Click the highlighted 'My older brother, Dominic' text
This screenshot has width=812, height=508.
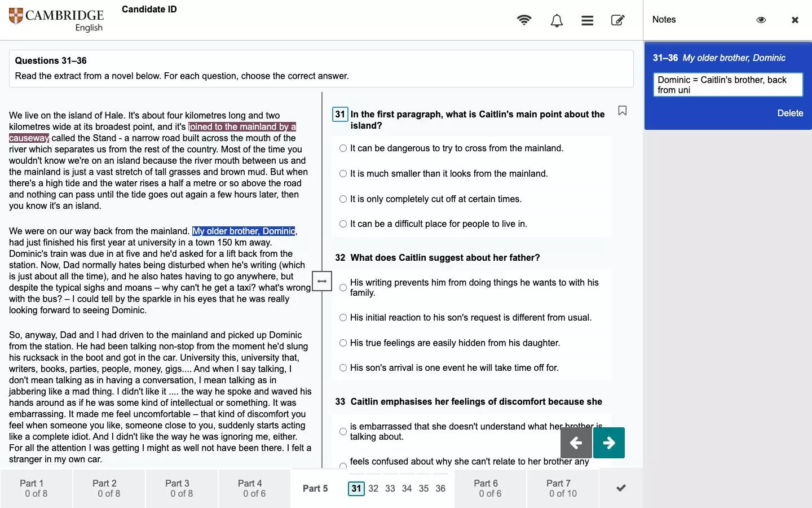point(244,231)
